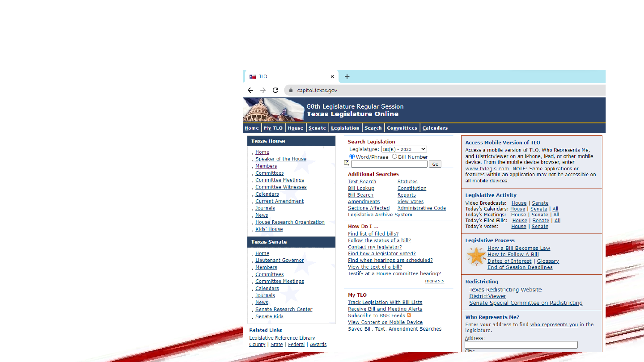Click the Who Represents Me Address field
Viewport: 644px width, 362px height.
coord(521,345)
